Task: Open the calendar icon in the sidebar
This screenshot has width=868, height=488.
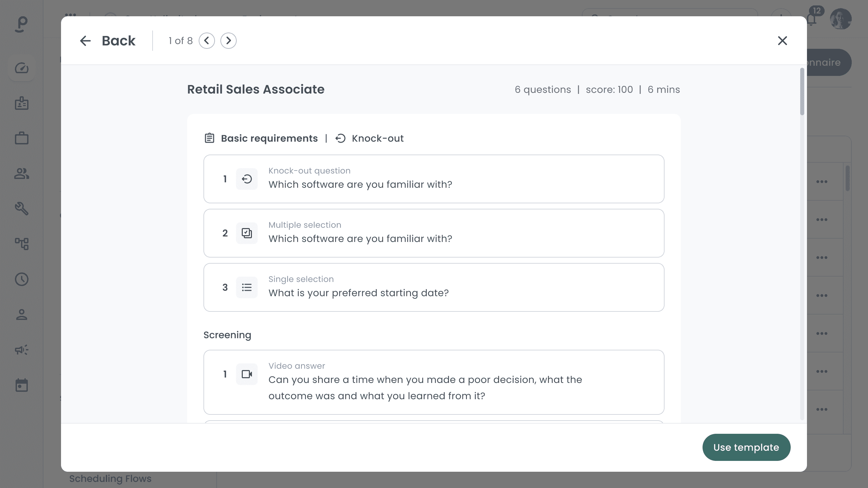Action: pos(22,385)
